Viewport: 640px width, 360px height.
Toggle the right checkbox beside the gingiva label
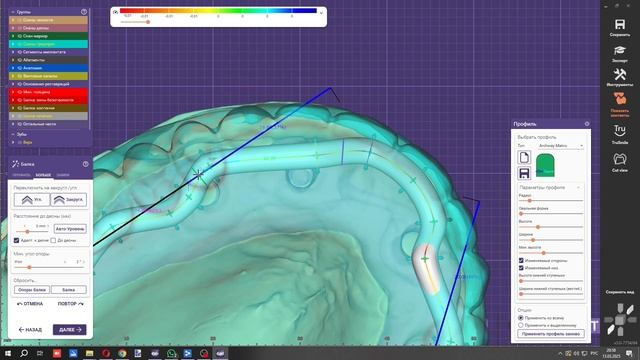click(53, 240)
